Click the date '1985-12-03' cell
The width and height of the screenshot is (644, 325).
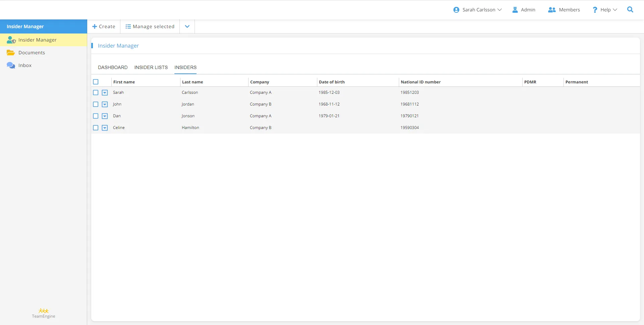pos(329,92)
